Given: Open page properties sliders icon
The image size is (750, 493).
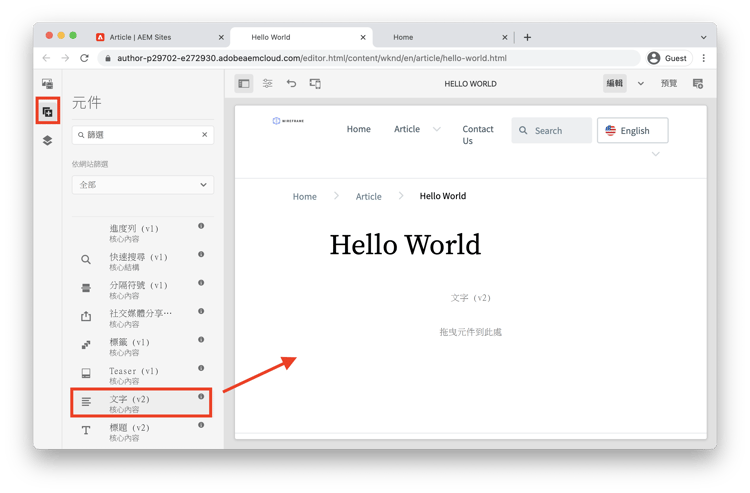Looking at the screenshot, I should [267, 84].
